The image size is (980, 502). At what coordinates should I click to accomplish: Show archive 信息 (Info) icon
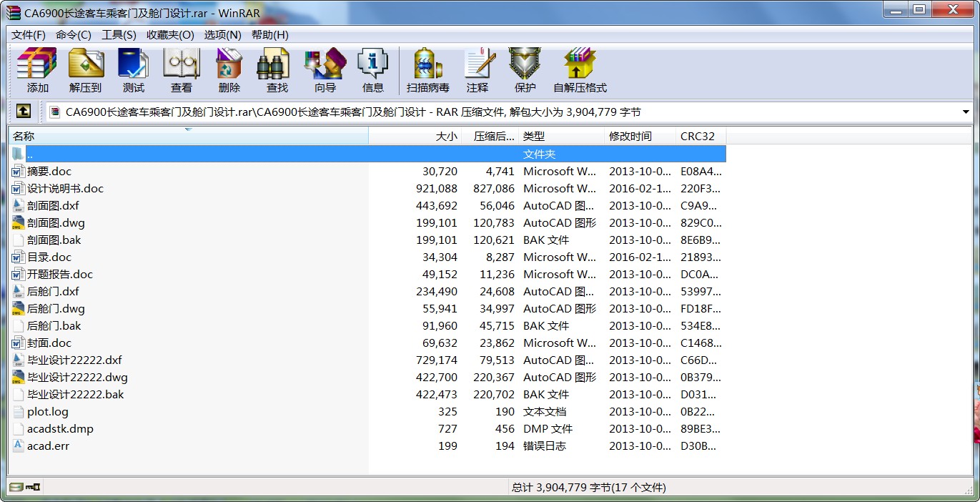372,70
